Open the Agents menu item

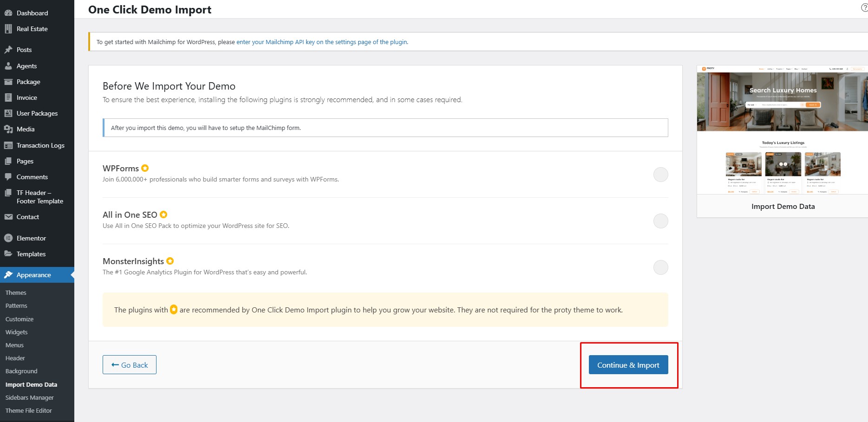tap(37, 66)
